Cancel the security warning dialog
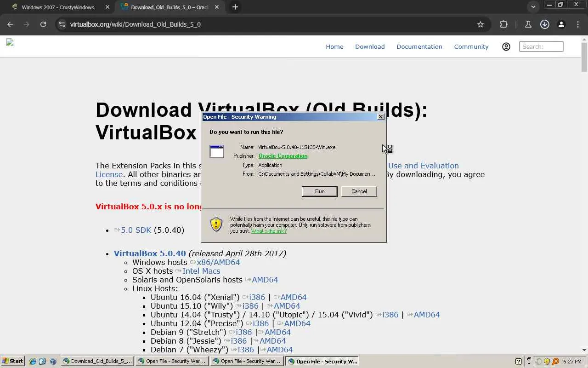The height and width of the screenshot is (368, 588). click(x=359, y=191)
